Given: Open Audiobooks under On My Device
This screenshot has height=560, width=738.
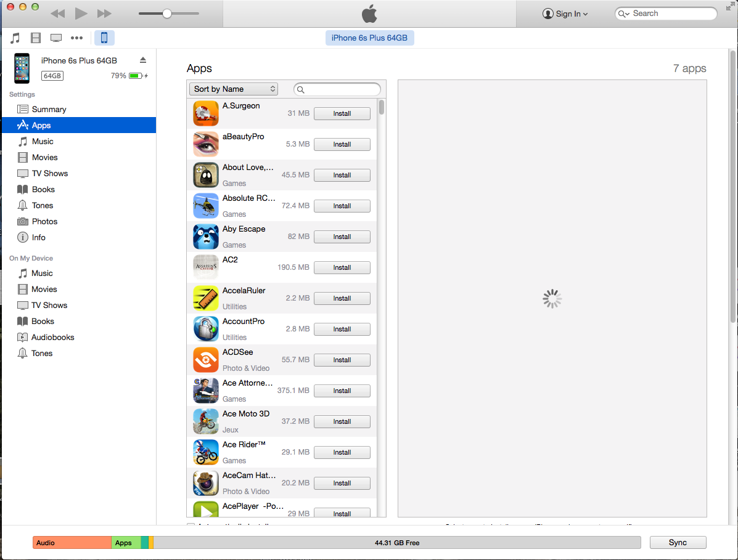Looking at the screenshot, I should (79, 337).
